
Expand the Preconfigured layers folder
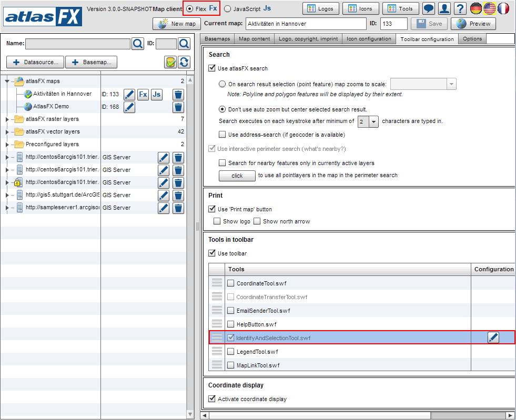click(7, 145)
